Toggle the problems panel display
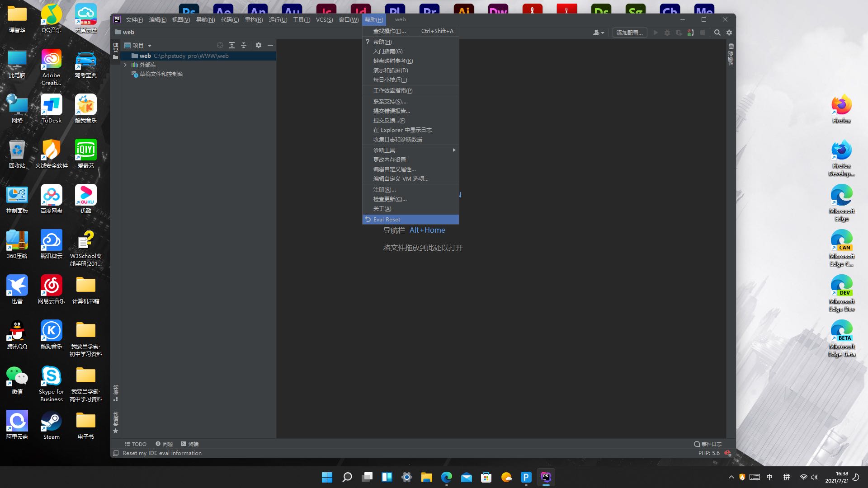The height and width of the screenshot is (488, 868). pos(164,443)
